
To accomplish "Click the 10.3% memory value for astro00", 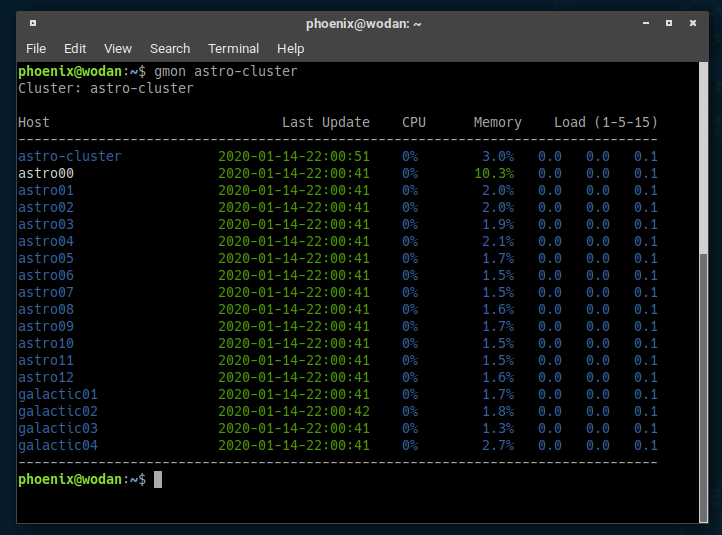I will pos(494,173).
